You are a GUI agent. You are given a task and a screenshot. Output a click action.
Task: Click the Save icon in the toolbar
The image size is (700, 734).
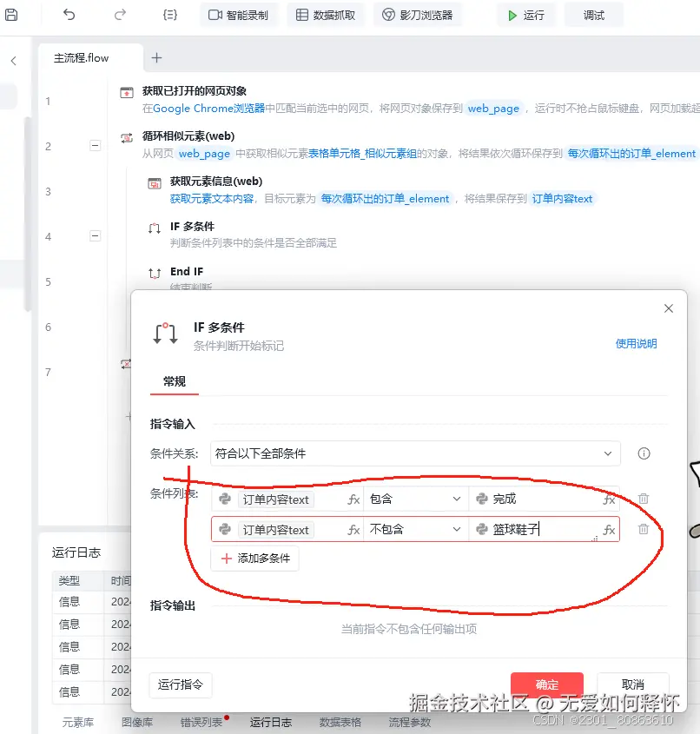point(12,13)
